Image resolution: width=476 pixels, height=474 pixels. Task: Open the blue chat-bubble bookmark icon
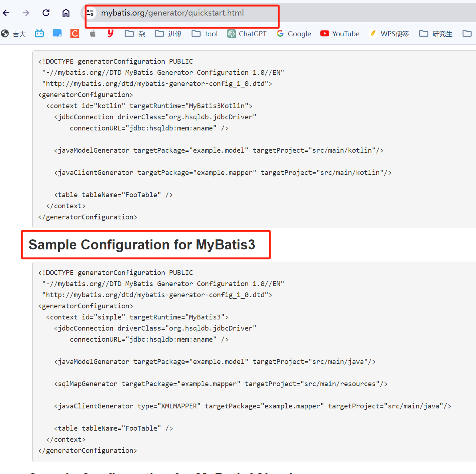(57, 33)
